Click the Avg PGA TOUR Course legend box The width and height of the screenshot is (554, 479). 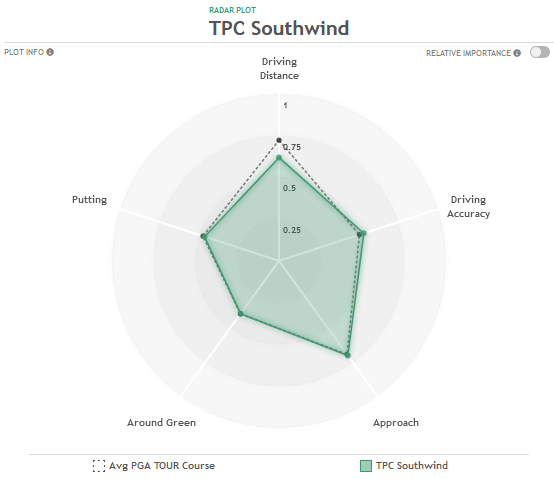click(x=99, y=466)
